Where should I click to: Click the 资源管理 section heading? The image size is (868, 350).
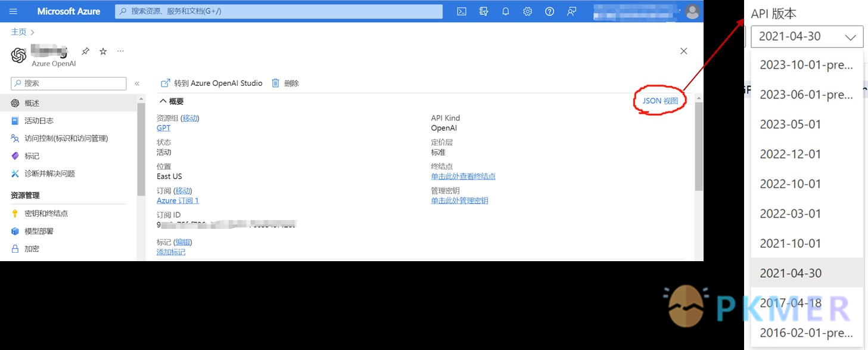pos(25,196)
